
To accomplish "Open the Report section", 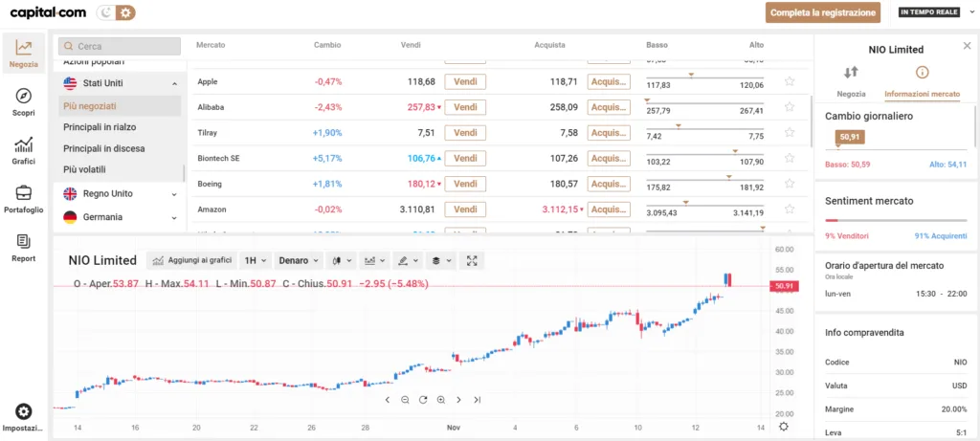I will (24, 248).
